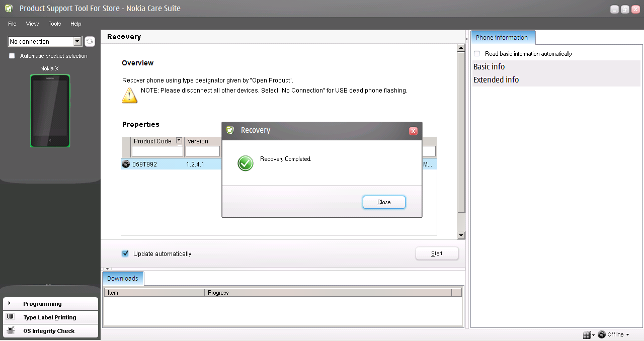
Task: Click the layout grid icon in status bar
Action: pos(587,334)
